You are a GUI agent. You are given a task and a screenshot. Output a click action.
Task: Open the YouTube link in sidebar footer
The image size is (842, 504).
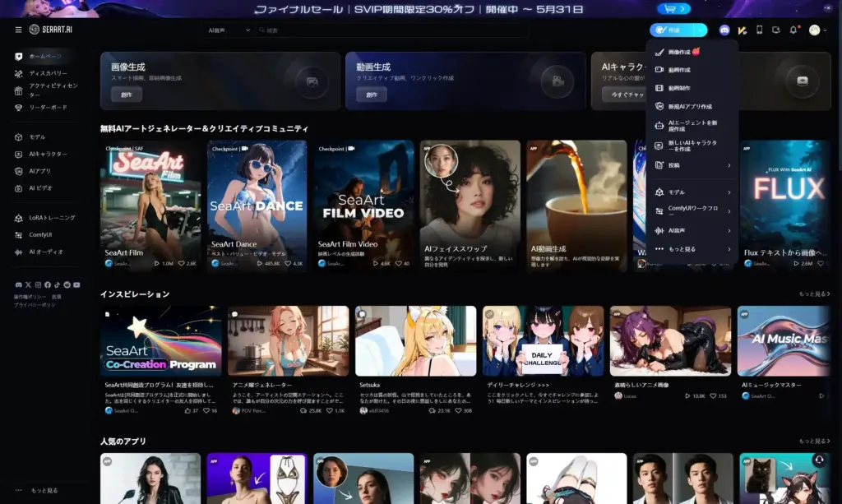tap(76, 285)
